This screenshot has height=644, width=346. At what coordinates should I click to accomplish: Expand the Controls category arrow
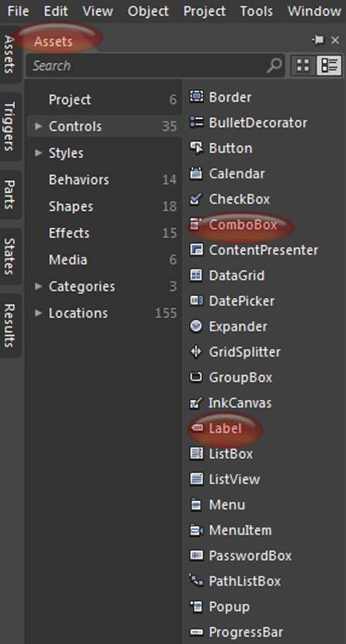[38, 126]
